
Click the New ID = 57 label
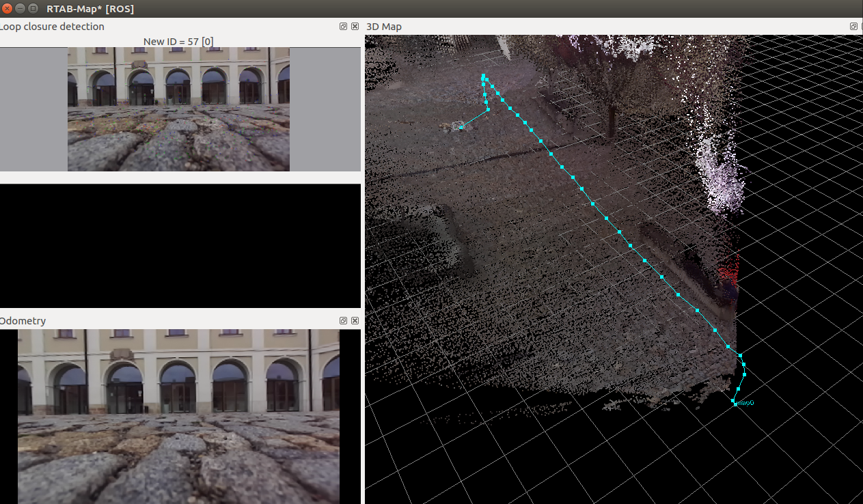click(178, 42)
